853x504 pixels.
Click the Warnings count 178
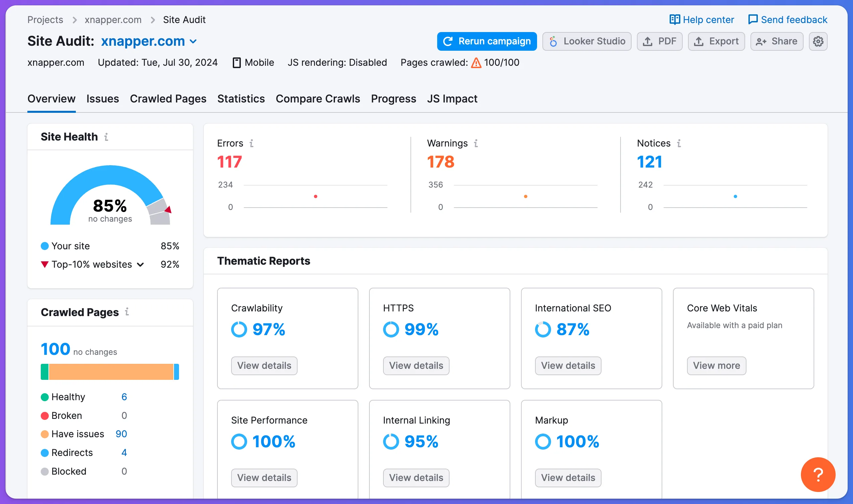pyautogui.click(x=441, y=162)
